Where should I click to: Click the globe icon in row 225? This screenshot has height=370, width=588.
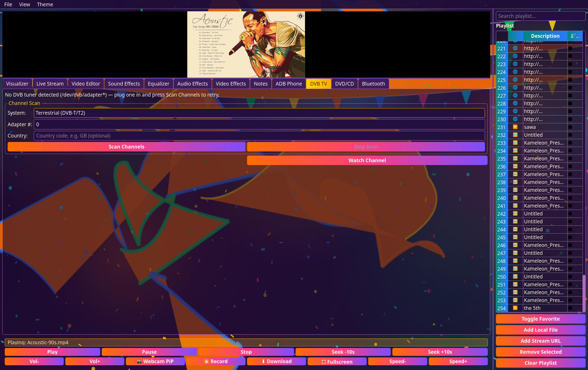point(515,80)
